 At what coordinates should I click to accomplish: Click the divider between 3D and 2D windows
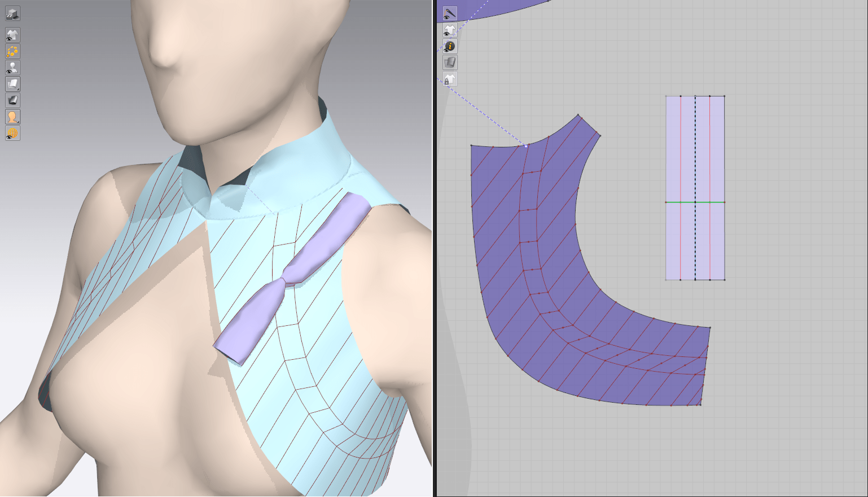434,249
